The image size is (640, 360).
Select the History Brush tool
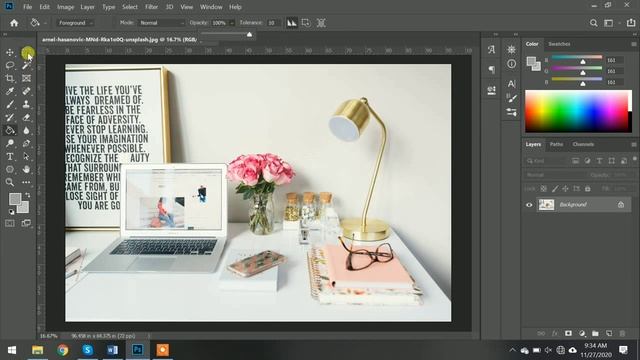click(x=10, y=118)
